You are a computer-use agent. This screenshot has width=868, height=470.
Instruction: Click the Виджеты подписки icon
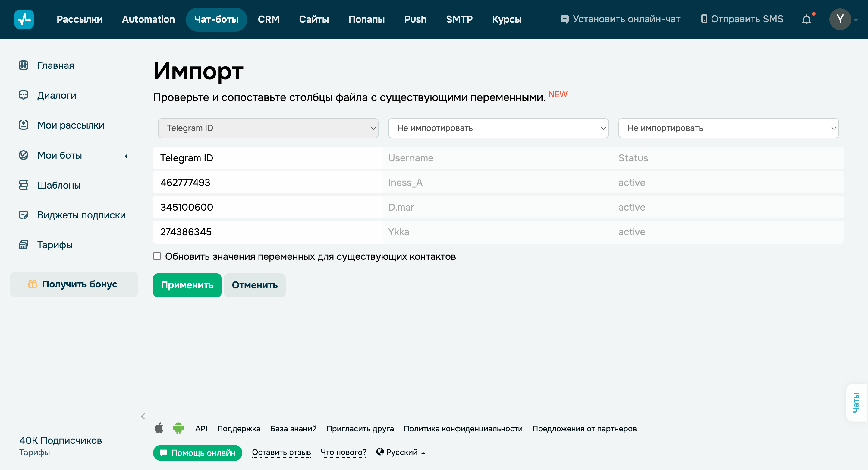[23, 215]
